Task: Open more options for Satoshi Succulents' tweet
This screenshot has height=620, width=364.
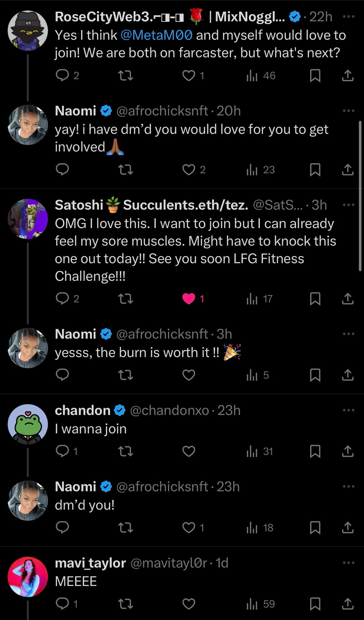Action: coord(348,205)
